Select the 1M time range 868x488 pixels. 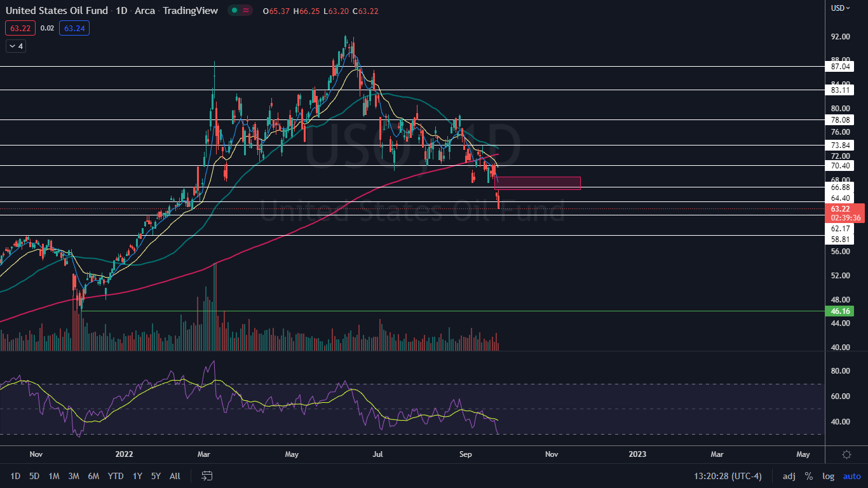(54, 476)
